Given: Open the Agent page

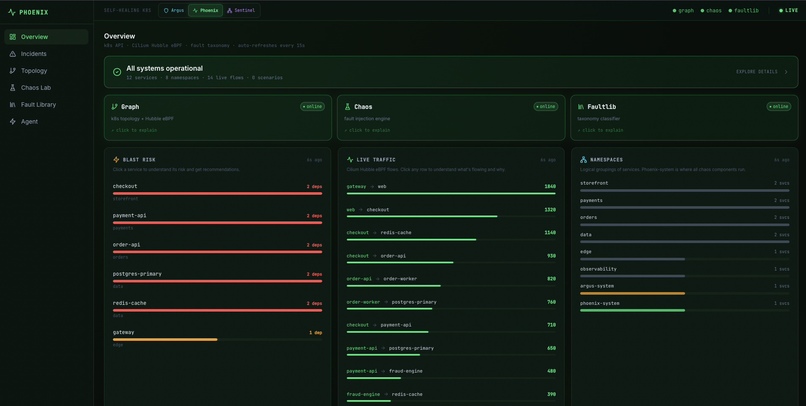Looking at the screenshot, I should [46, 122].
